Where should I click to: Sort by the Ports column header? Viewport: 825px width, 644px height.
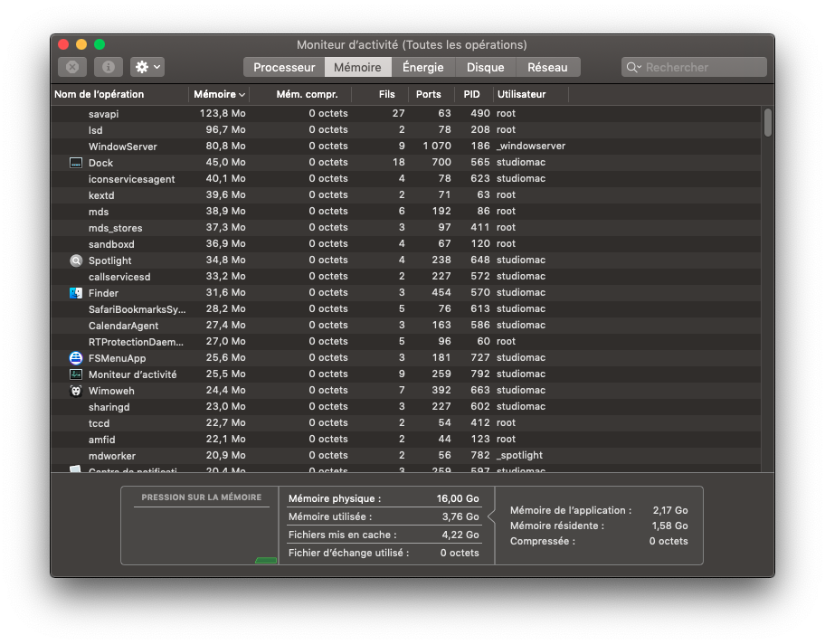pyautogui.click(x=432, y=94)
